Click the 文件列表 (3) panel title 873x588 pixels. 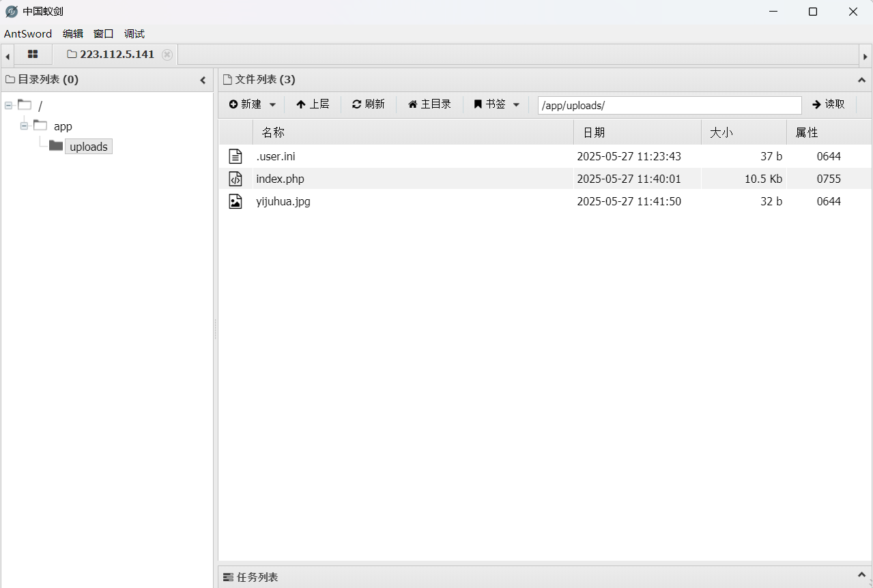pyautogui.click(x=265, y=80)
